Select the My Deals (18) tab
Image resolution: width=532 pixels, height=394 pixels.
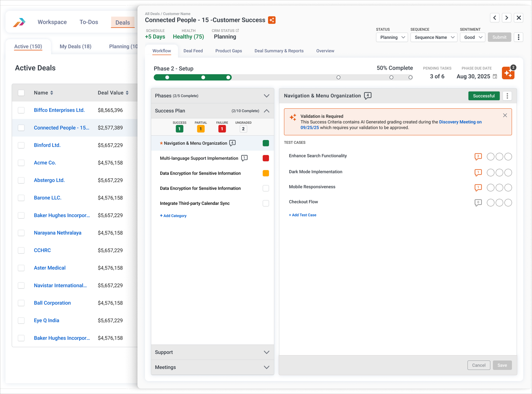75,46
